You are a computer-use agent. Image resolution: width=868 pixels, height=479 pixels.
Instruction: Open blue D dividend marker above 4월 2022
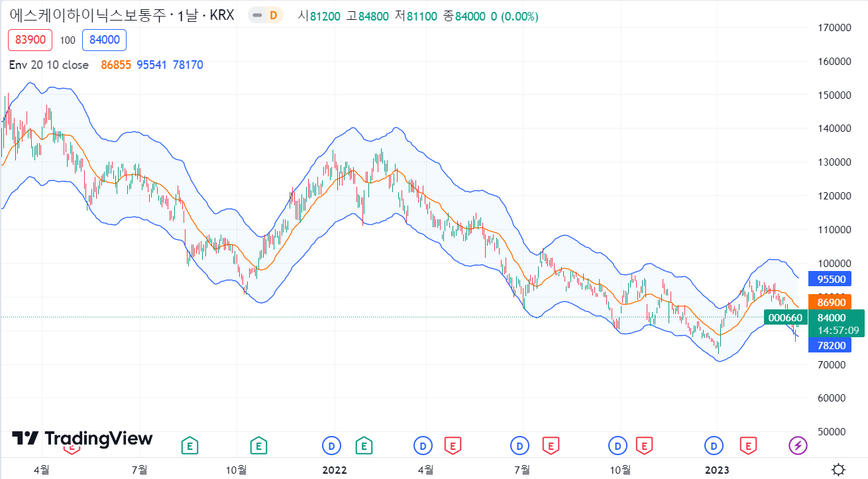point(423,446)
